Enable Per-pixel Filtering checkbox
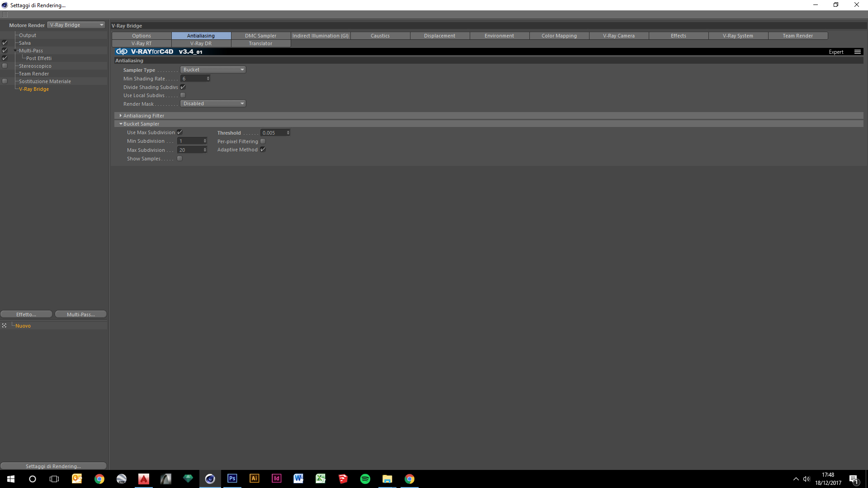The width and height of the screenshot is (868, 488). [x=263, y=141]
